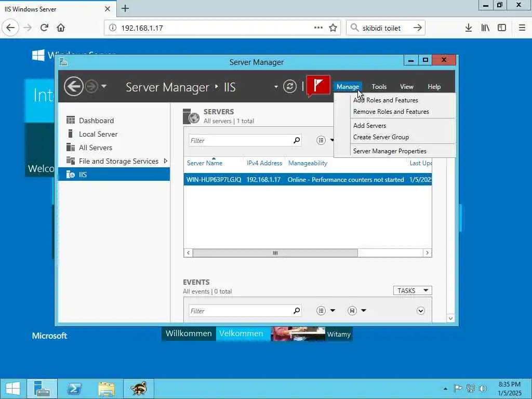
Task: Choose Add Roles and Features
Action: tap(385, 100)
